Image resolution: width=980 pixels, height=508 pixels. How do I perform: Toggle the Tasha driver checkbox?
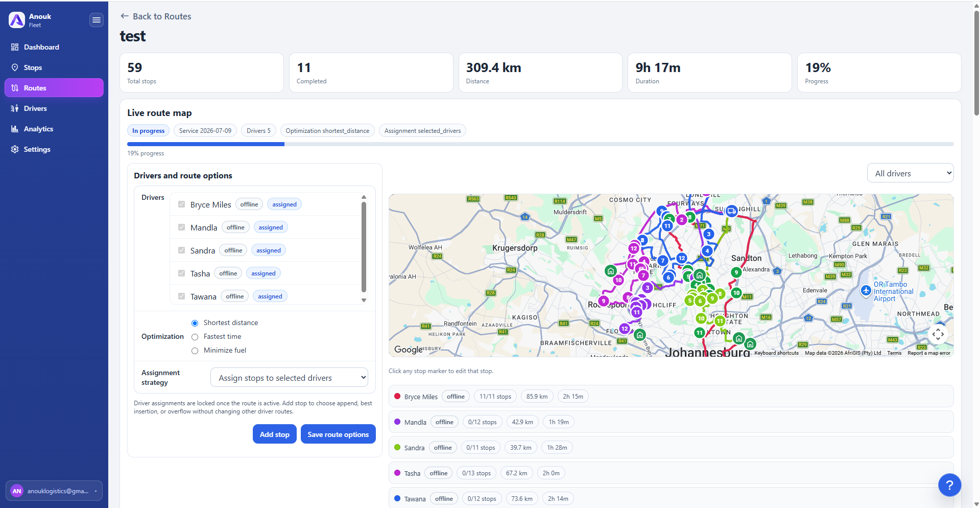coord(181,273)
